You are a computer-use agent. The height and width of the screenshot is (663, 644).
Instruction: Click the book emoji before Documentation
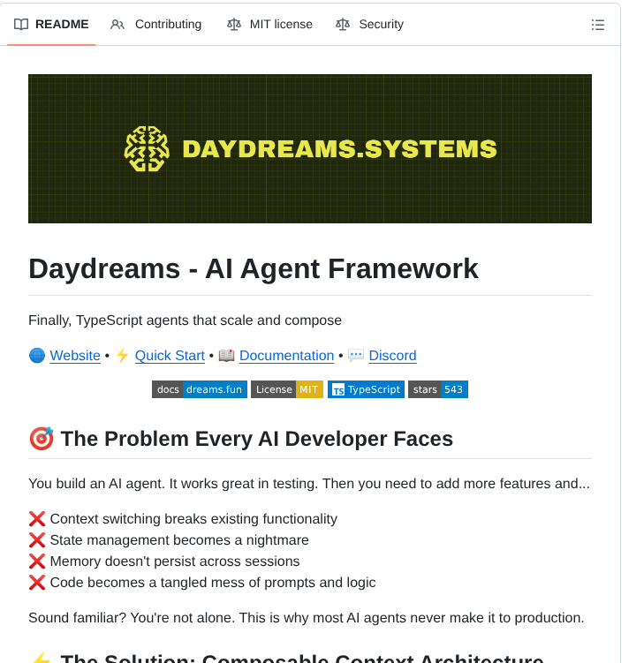point(226,355)
